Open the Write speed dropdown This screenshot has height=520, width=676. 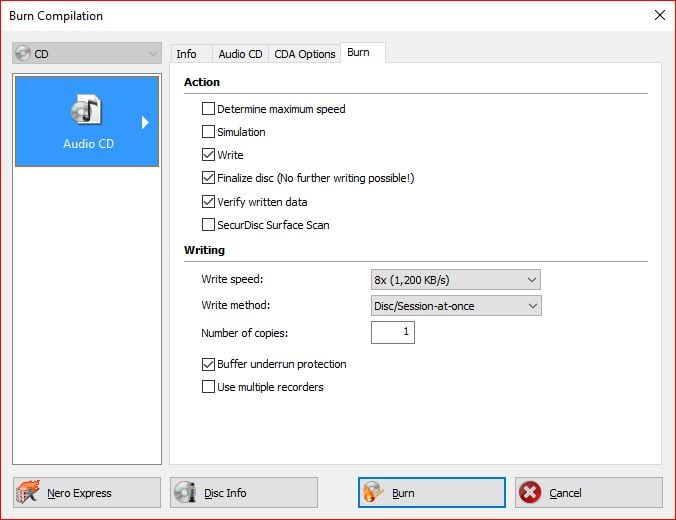tap(455, 280)
